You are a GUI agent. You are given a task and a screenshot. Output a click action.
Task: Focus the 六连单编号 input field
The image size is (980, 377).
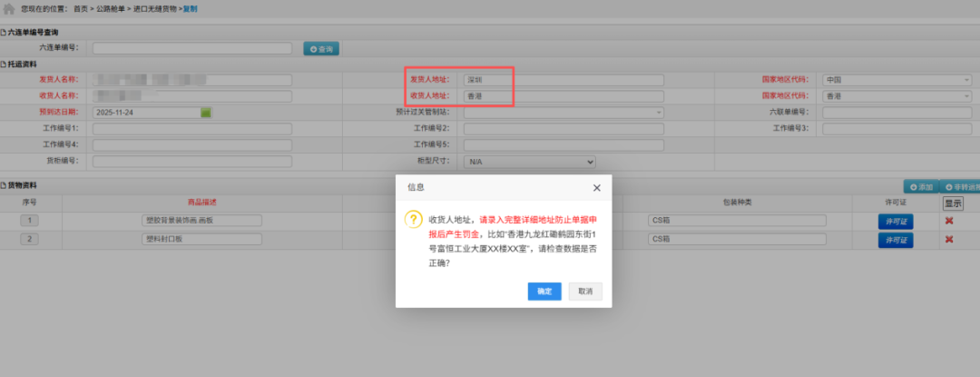192,48
